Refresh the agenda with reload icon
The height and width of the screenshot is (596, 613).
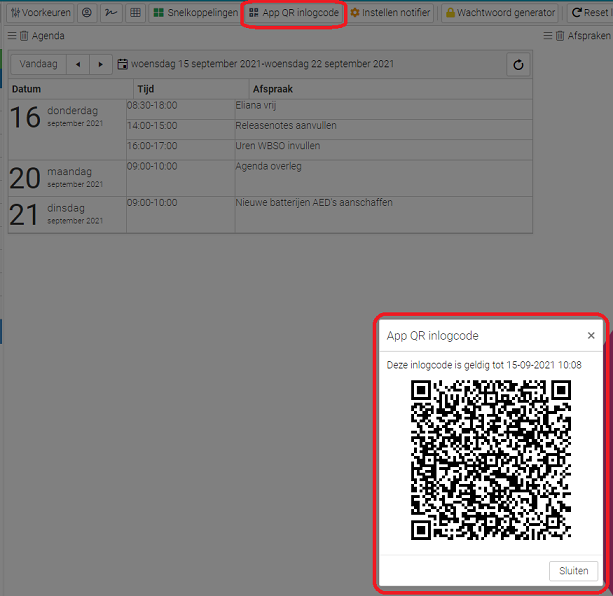tap(518, 64)
